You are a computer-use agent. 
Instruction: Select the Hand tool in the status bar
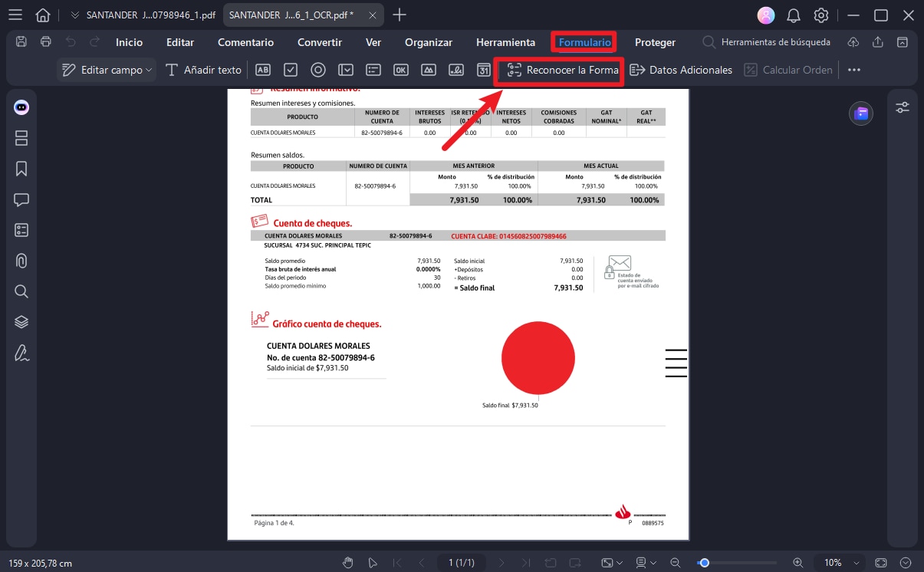point(347,562)
